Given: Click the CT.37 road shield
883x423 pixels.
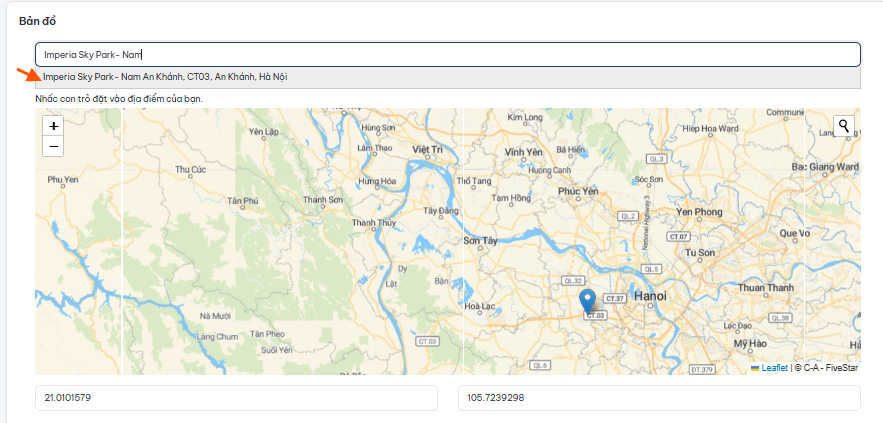Looking at the screenshot, I should coord(614,298).
